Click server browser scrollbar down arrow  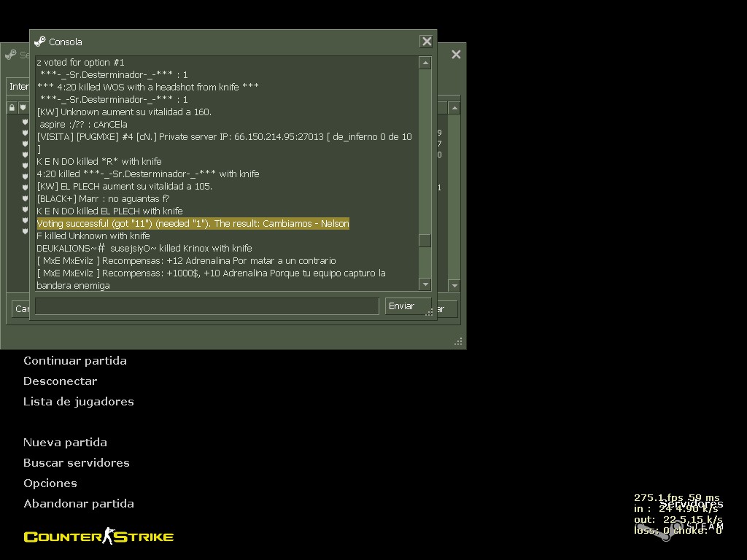pos(454,286)
